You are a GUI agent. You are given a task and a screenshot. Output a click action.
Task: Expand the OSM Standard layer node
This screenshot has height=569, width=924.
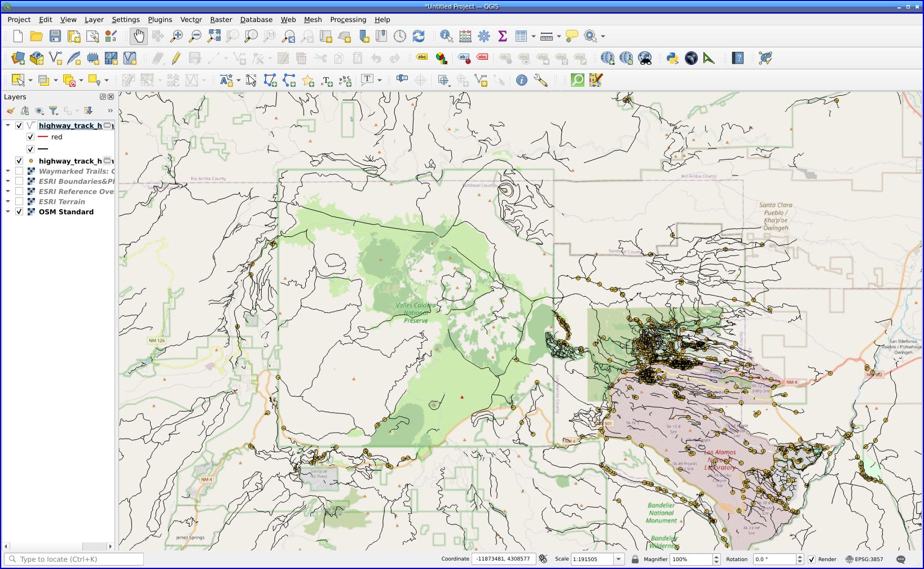point(8,212)
